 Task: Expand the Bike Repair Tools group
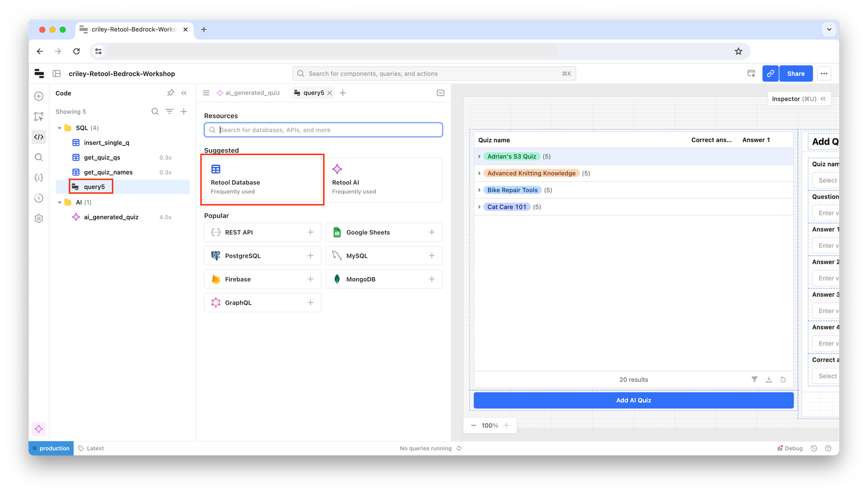pyautogui.click(x=480, y=190)
